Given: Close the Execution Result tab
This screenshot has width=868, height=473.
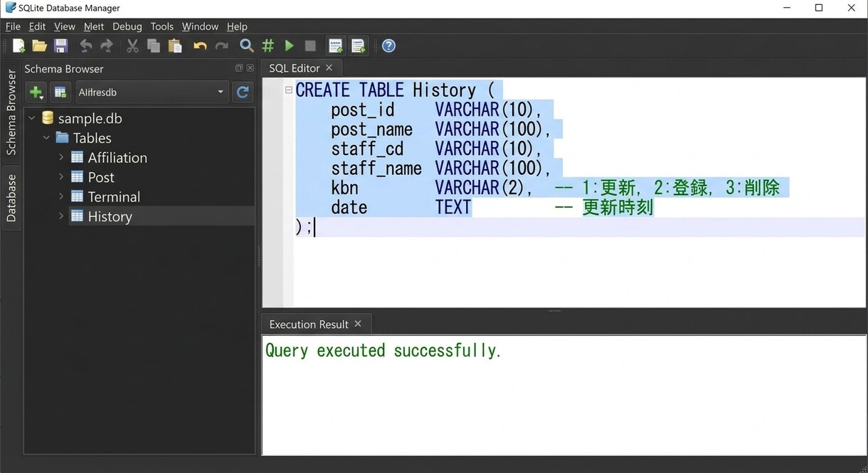Looking at the screenshot, I should click(x=358, y=324).
